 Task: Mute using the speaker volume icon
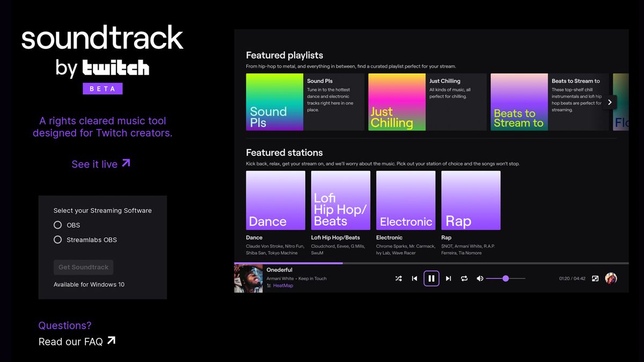coord(480,278)
